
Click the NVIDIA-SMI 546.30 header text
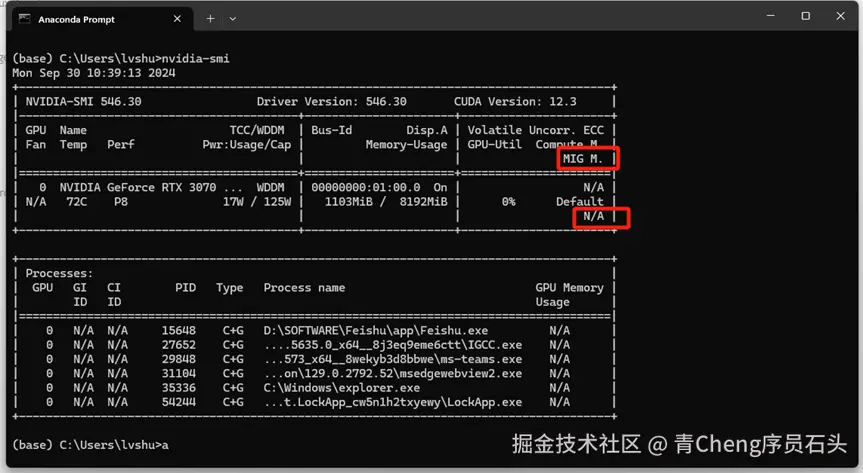coord(84,101)
